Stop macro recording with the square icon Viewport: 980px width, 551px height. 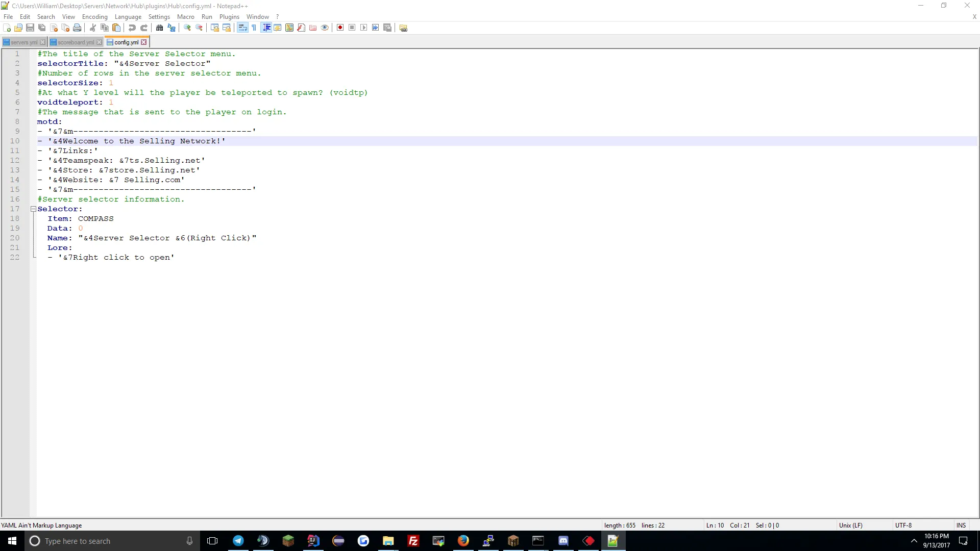click(352, 28)
